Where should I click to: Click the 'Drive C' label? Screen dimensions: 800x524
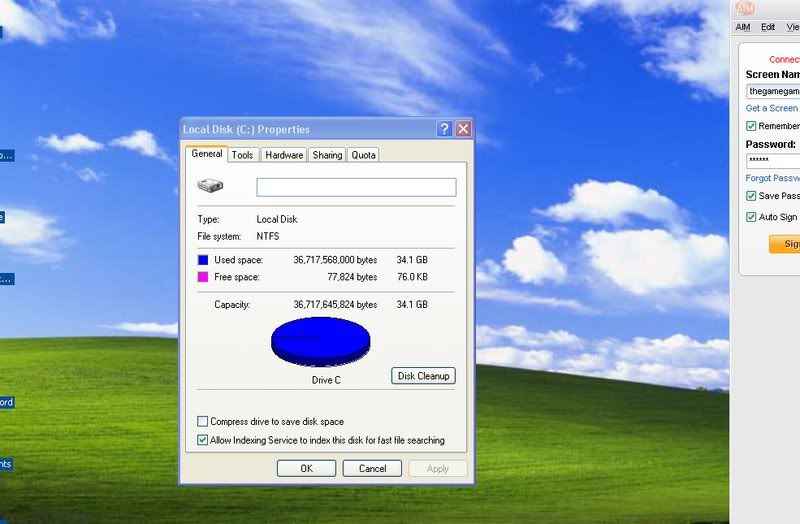coord(326,380)
